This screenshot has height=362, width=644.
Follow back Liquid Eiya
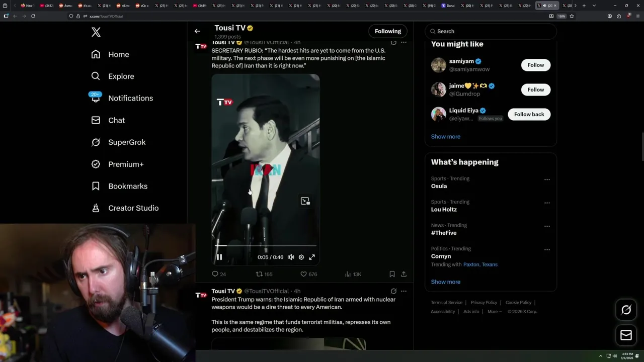pyautogui.click(x=529, y=114)
